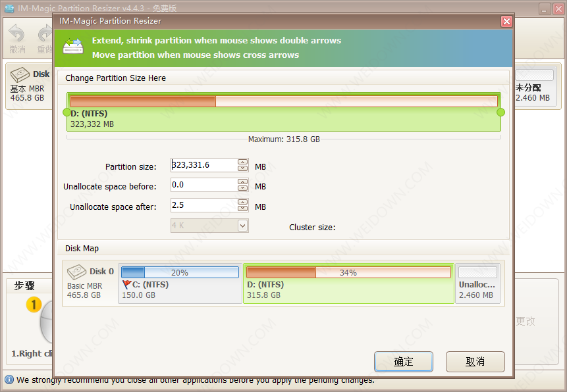The width and height of the screenshot is (567, 392).
Task: Click the red flag icon beside C: (NTFS)
Action: (126, 285)
